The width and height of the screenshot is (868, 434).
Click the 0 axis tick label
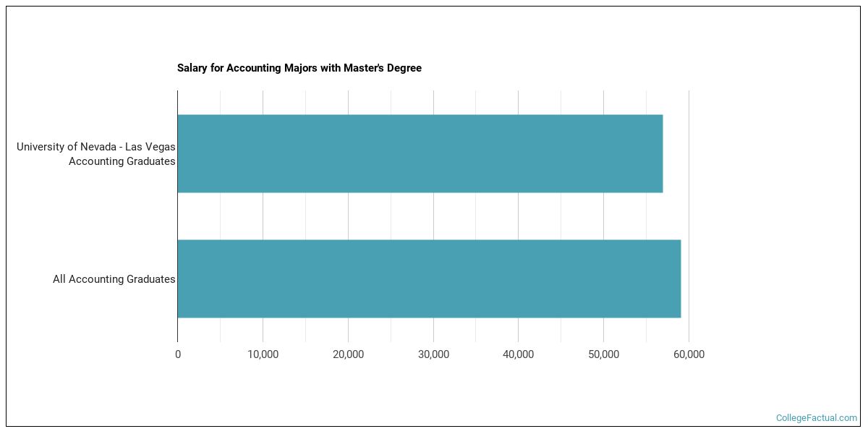tap(177, 354)
